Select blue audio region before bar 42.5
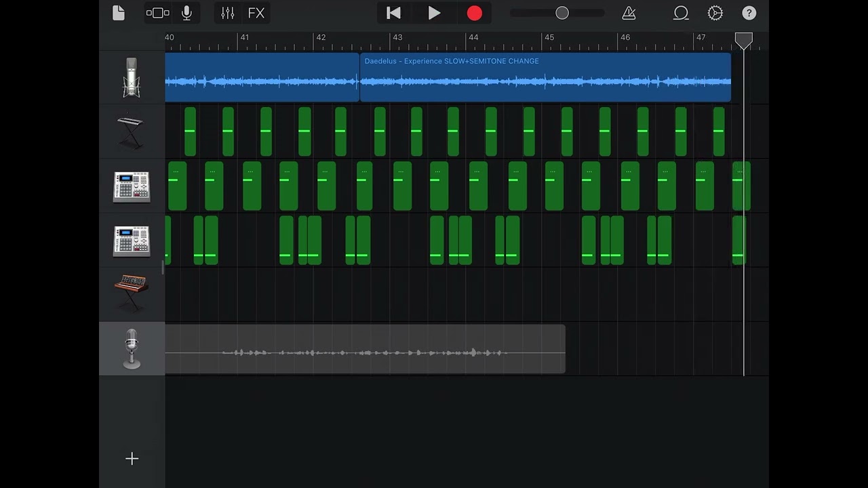The height and width of the screenshot is (488, 868). pos(262,77)
